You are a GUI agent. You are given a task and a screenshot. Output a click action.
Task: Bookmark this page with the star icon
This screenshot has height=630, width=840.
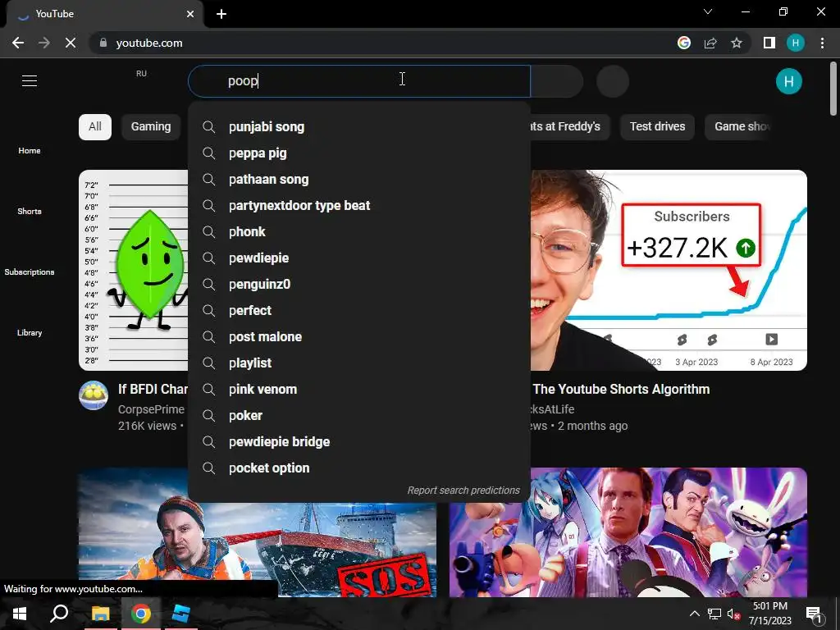[737, 43]
